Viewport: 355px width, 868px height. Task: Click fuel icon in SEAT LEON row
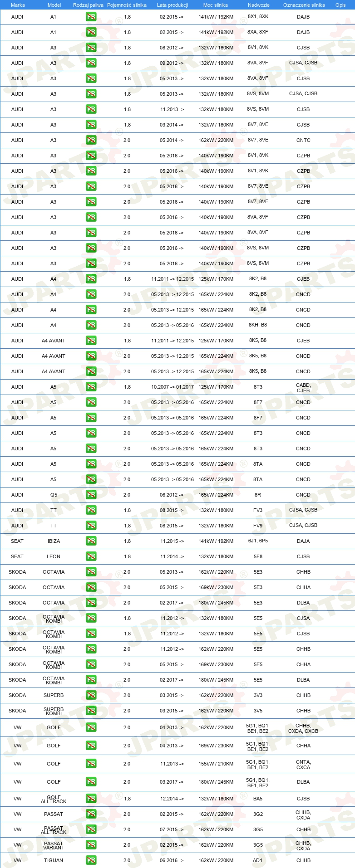(91, 556)
